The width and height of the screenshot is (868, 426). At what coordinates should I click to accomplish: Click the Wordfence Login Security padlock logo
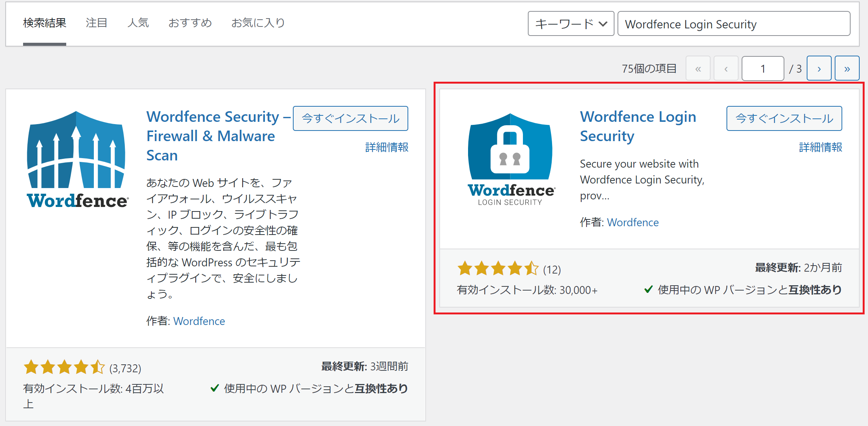click(510, 160)
